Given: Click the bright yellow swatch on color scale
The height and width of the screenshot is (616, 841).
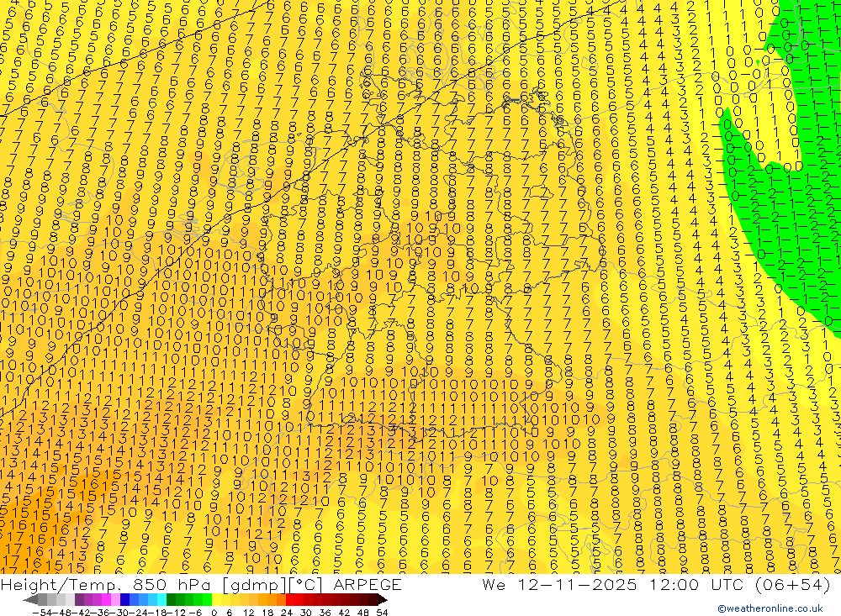Looking at the screenshot, I should (x=217, y=600).
